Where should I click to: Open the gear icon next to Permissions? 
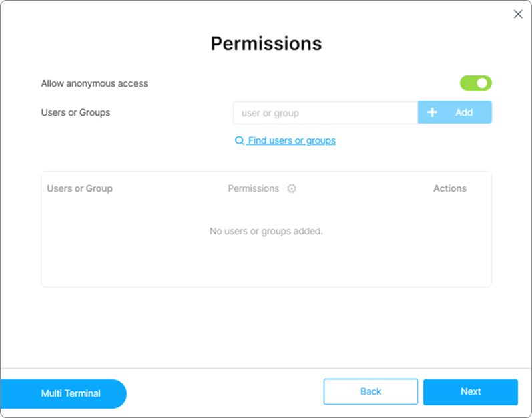(292, 189)
